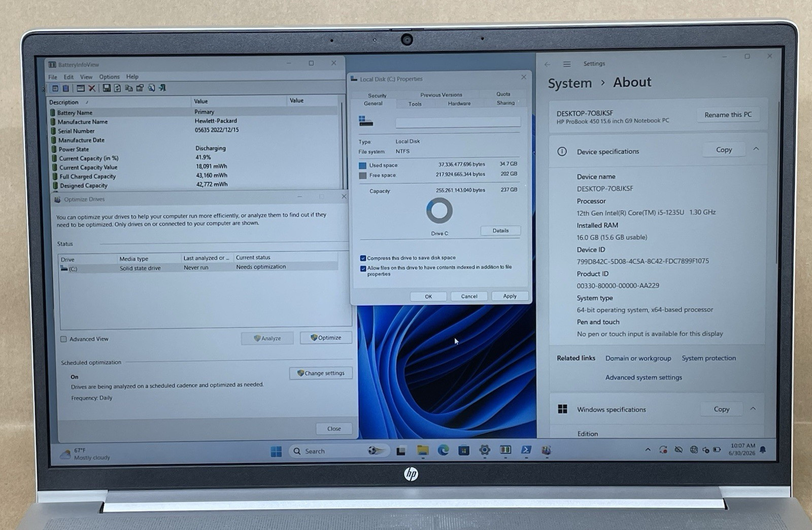
Task: Click the back arrow in Settings window
Action: tap(547, 64)
